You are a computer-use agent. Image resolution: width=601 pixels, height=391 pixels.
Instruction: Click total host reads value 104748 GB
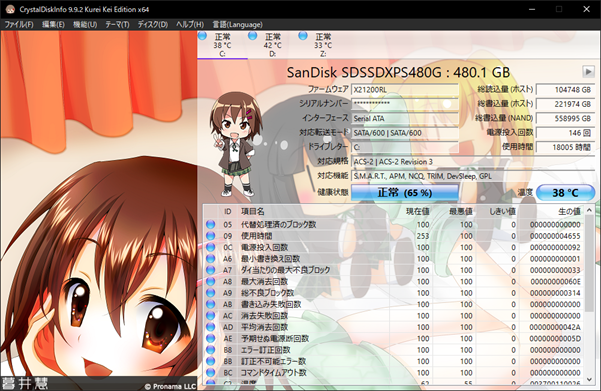[565, 90]
